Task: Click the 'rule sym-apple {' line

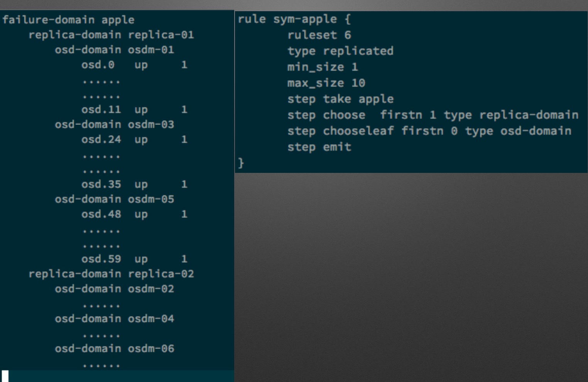Action: pyautogui.click(x=294, y=19)
